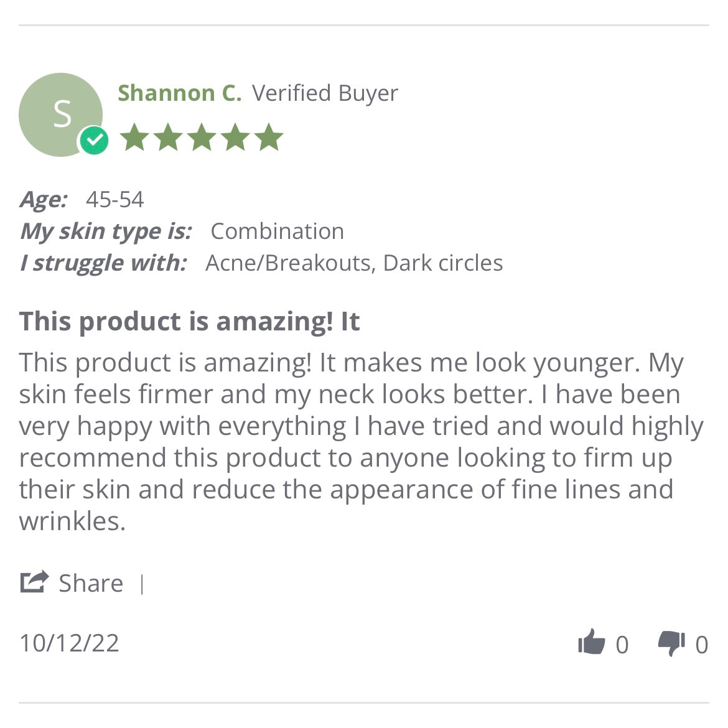Click the "Verified Buyer" label
Screen dimensions: 728x728
click(x=325, y=93)
